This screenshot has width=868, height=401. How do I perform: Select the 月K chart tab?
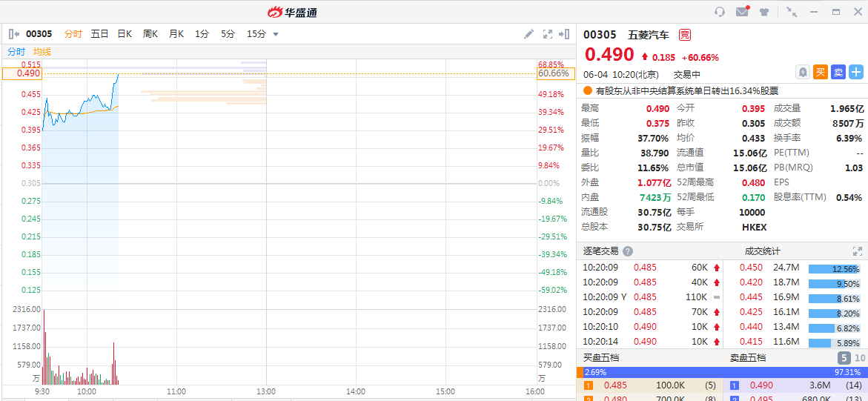coord(176,34)
